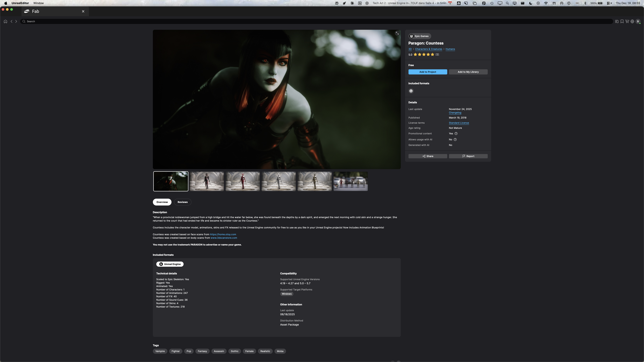Open the Window menu
Image resolution: width=644 pixels, height=362 pixels.
39,3
